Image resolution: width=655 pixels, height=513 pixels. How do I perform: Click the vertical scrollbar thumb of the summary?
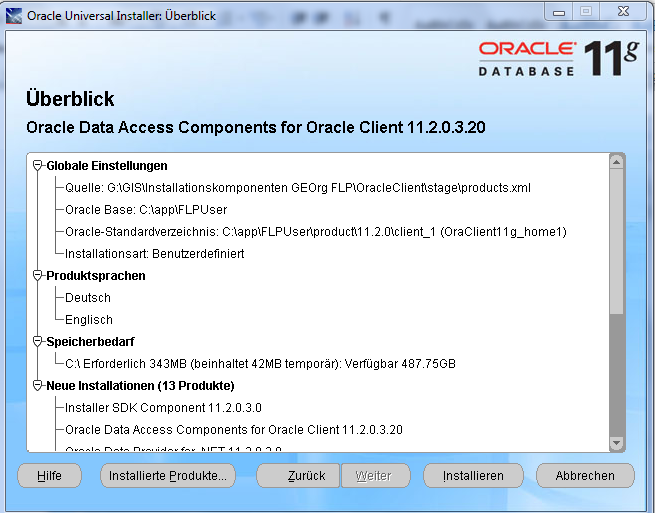(617, 241)
